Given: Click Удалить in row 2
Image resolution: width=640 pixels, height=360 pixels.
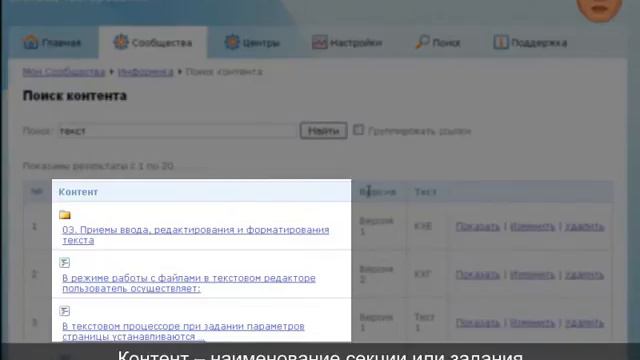Looking at the screenshot, I should point(584,275).
